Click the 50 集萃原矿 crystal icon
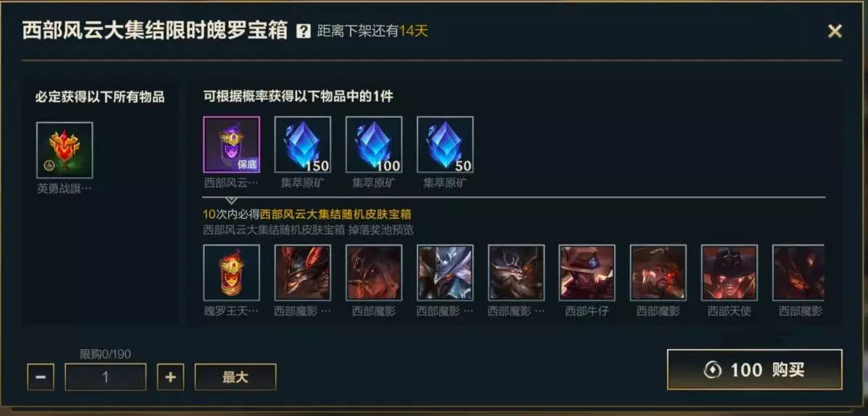The image size is (868, 416). click(x=445, y=145)
